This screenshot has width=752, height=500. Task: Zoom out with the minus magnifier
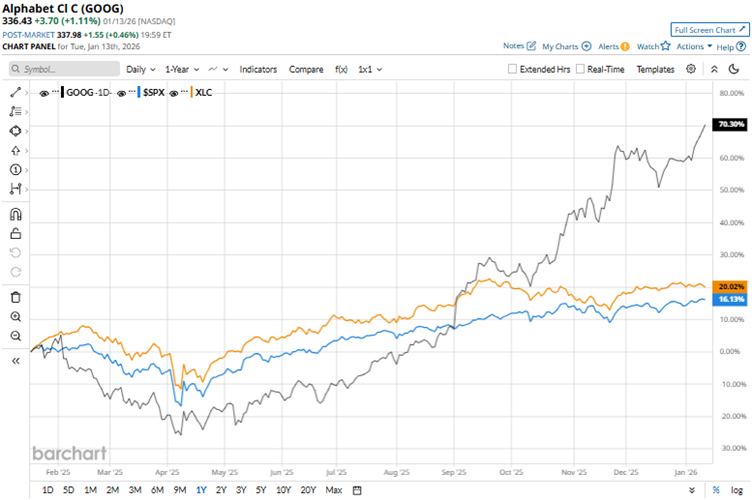point(15,336)
